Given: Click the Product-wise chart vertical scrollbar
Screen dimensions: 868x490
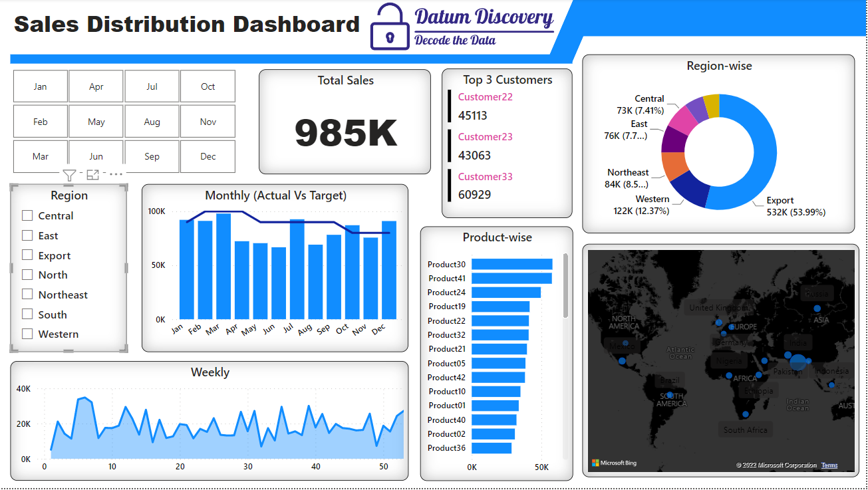Looking at the screenshot, I should 566,286.
